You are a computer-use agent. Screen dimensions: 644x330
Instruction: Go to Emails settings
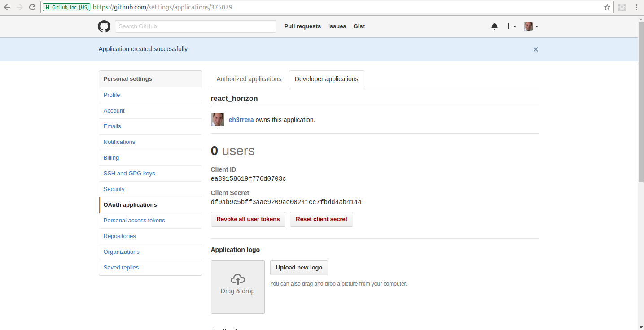(x=150, y=126)
